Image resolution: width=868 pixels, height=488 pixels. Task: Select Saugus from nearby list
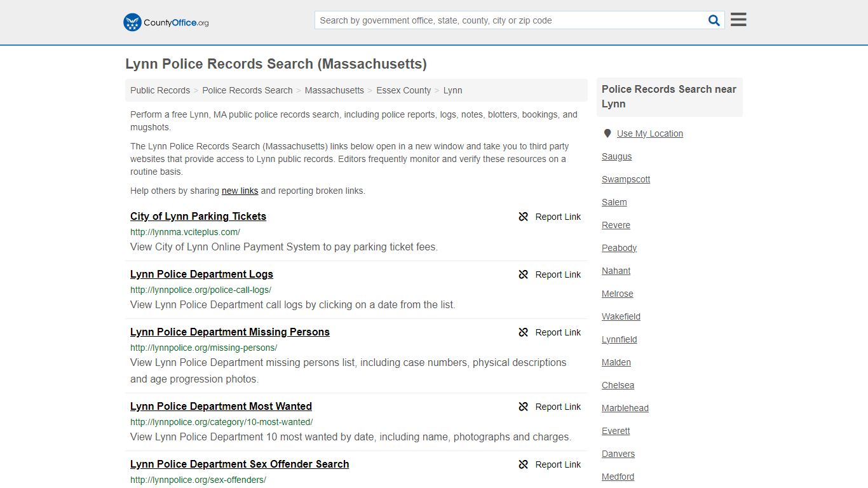tap(616, 156)
